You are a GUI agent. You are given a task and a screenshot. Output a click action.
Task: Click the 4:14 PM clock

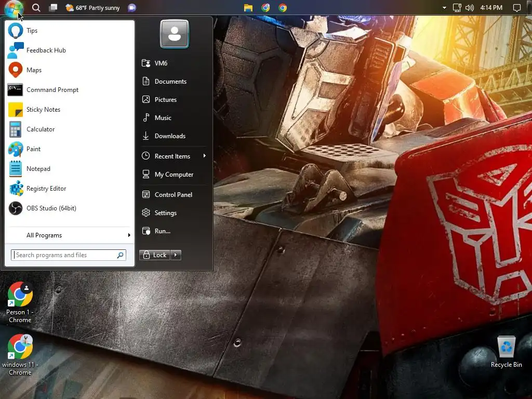[x=491, y=8]
